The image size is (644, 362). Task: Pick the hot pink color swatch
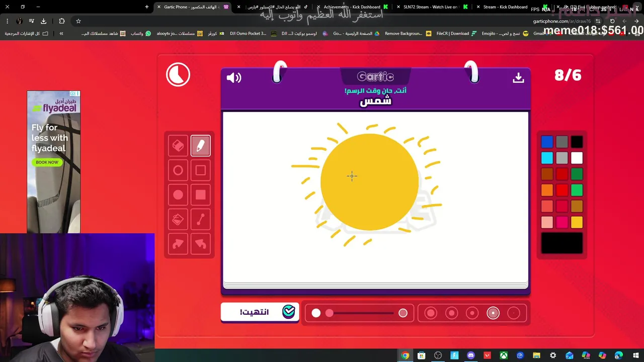click(562, 222)
